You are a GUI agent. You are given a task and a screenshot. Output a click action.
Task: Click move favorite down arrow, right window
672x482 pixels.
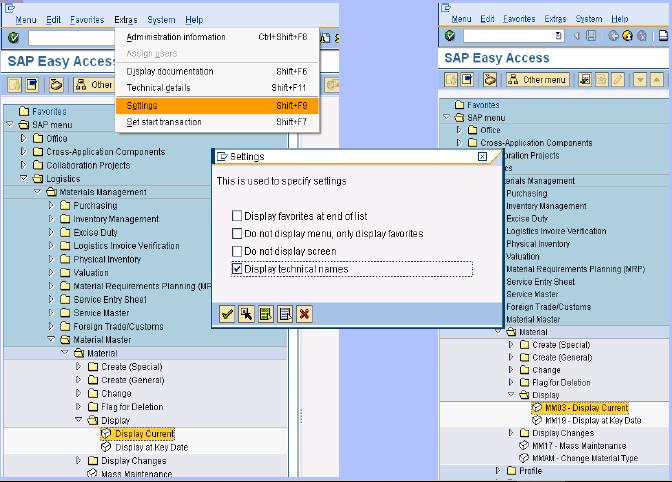coord(640,80)
